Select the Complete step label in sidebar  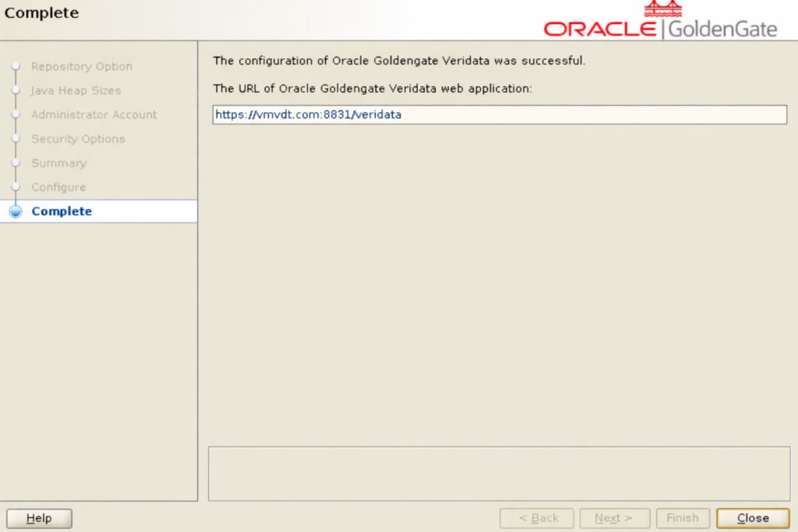[x=62, y=212]
